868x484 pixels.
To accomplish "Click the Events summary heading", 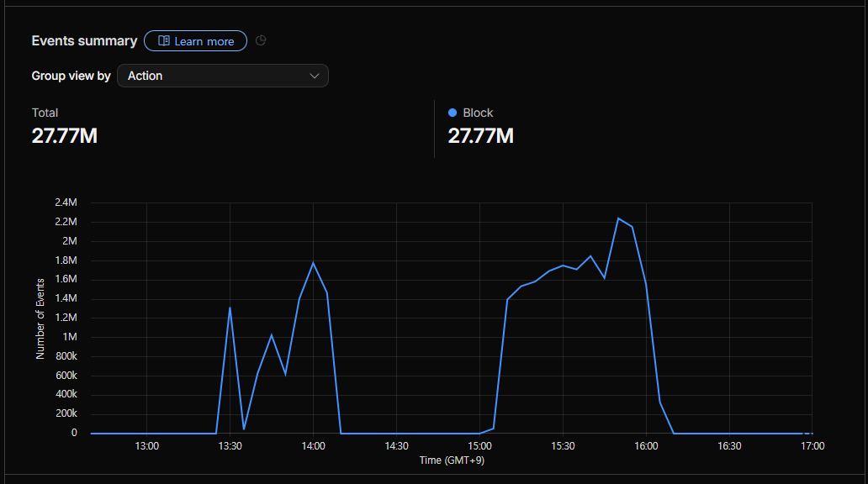I will tap(84, 41).
